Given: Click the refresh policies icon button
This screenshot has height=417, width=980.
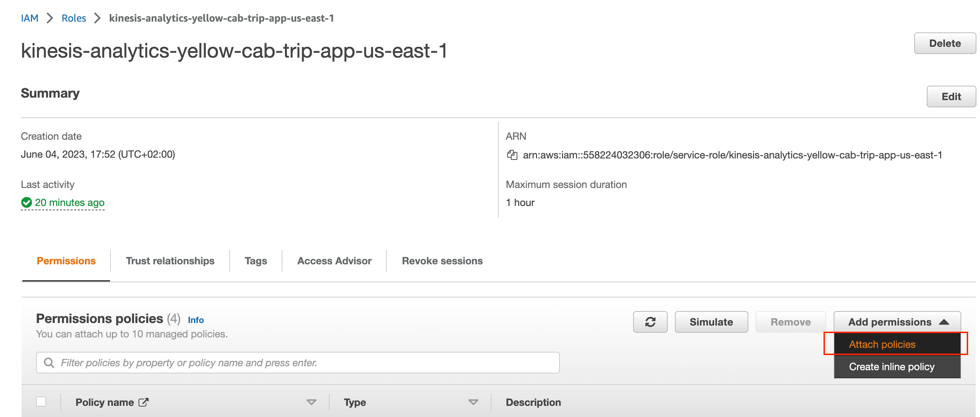Looking at the screenshot, I should [650, 322].
